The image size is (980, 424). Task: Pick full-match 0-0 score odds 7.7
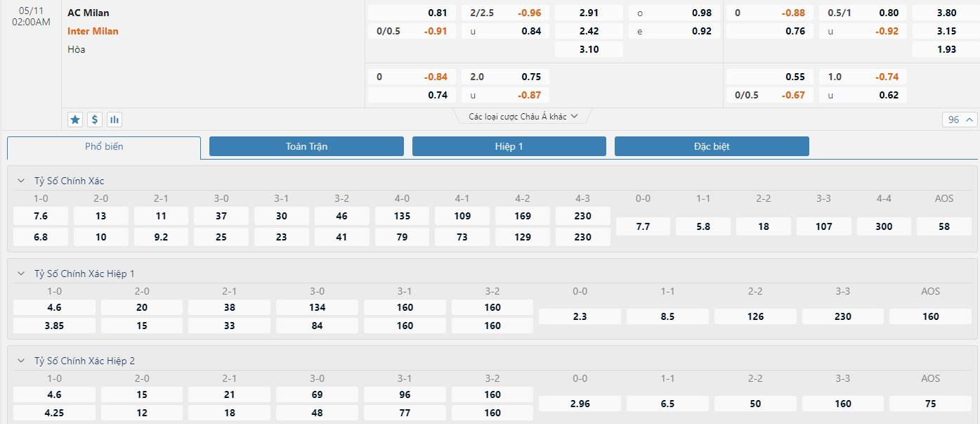tap(643, 226)
